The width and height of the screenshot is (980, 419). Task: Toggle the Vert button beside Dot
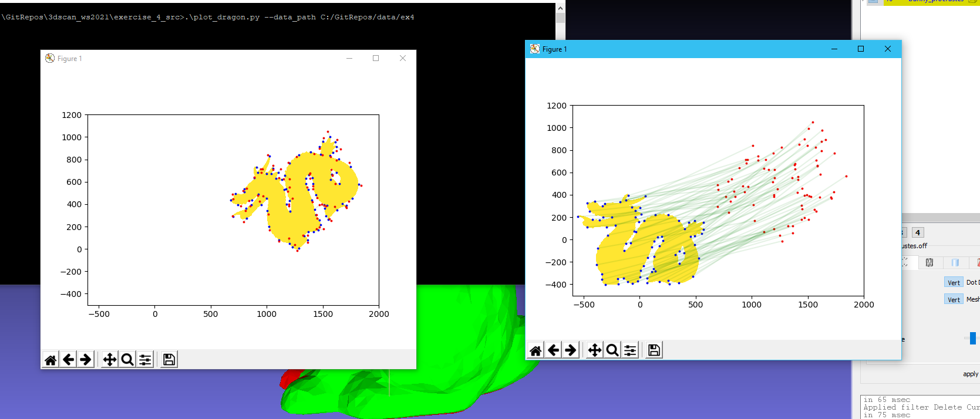[x=954, y=282]
